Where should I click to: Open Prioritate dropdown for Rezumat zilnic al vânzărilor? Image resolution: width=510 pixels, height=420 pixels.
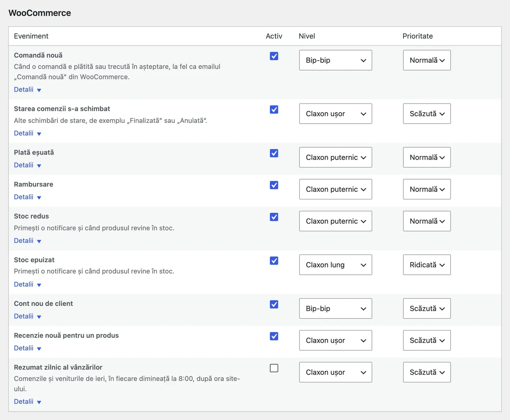[427, 372]
